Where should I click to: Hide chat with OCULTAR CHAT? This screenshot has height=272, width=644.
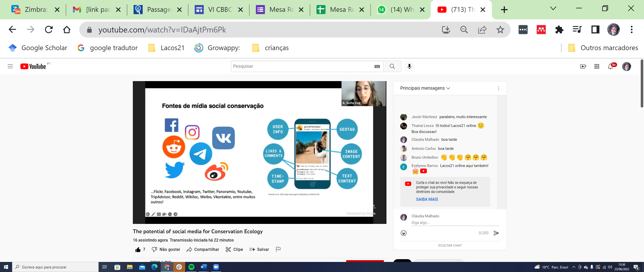[450, 245]
